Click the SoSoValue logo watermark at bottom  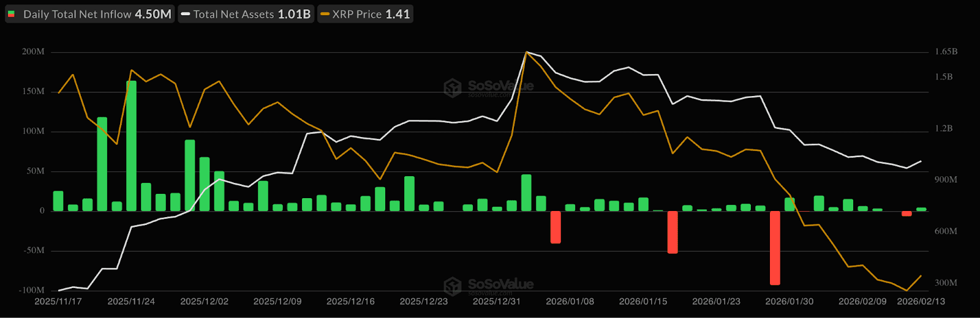point(488,285)
